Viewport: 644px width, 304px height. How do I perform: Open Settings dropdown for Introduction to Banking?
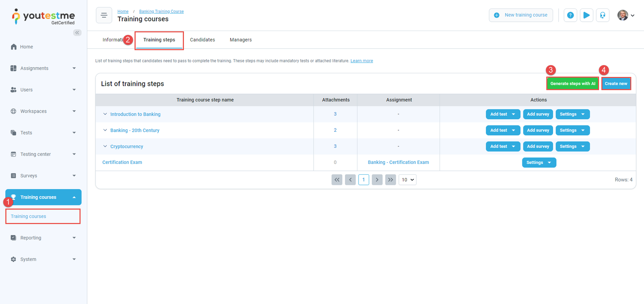click(x=573, y=114)
